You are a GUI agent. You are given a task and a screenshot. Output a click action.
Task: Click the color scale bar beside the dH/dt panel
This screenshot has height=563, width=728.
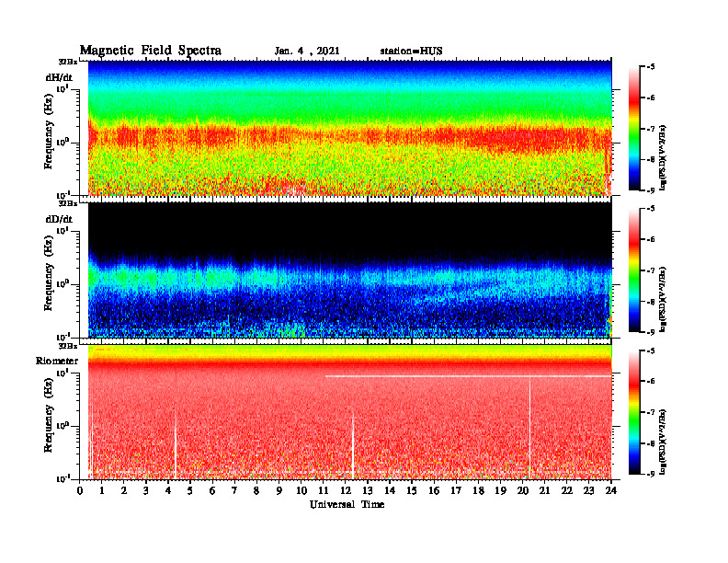(x=634, y=129)
